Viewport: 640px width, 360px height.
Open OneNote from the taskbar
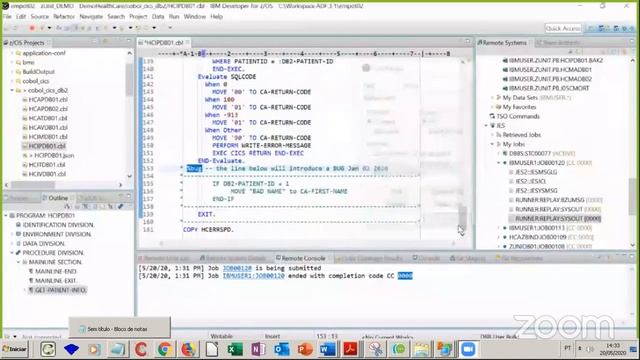click(258, 349)
